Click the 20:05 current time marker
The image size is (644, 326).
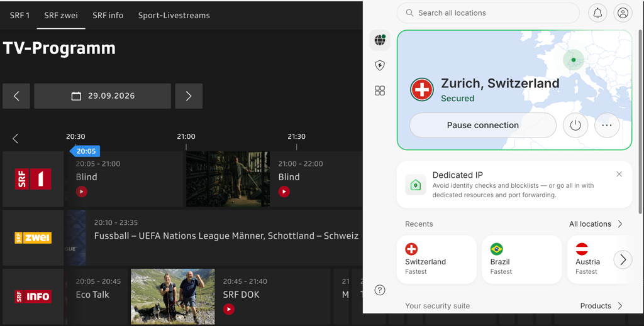coord(85,151)
